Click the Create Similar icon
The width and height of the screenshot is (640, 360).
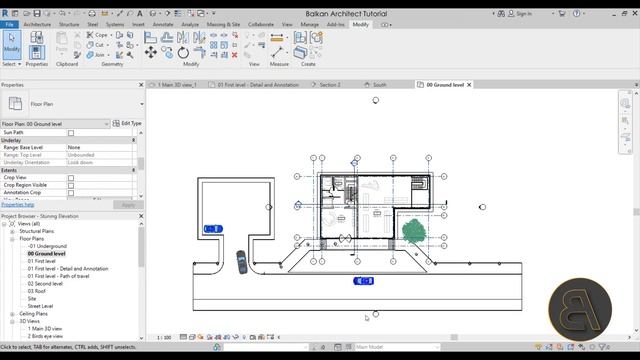[x=300, y=52]
